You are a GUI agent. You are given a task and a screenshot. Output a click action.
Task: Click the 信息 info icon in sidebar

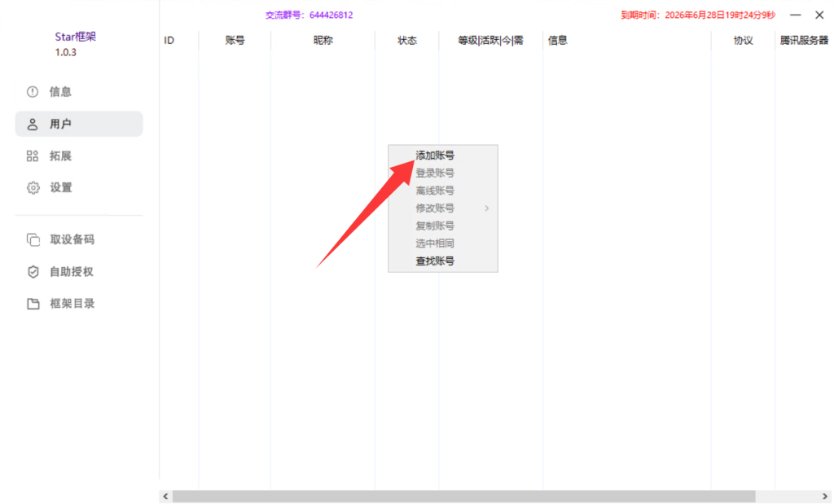33,92
